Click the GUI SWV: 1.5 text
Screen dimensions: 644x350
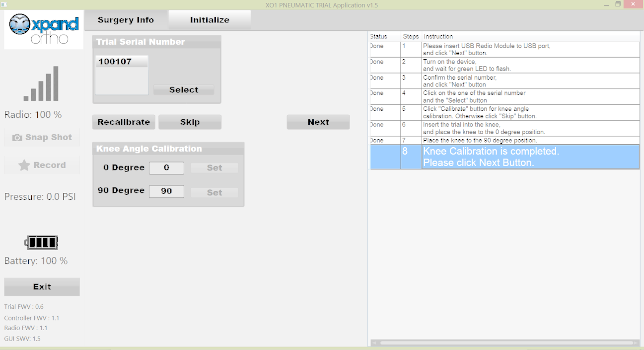(x=22, y=339)
